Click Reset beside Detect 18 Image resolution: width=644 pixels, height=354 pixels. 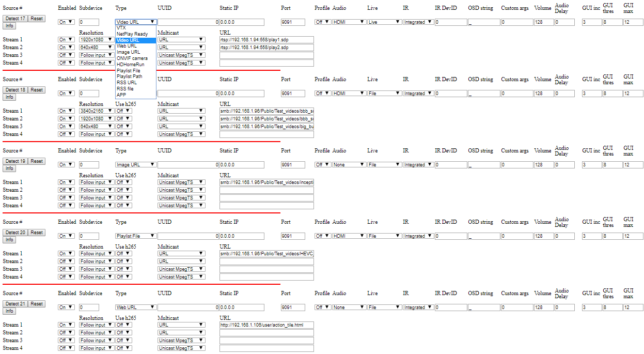pyautogui.click(x=36, y=90)
